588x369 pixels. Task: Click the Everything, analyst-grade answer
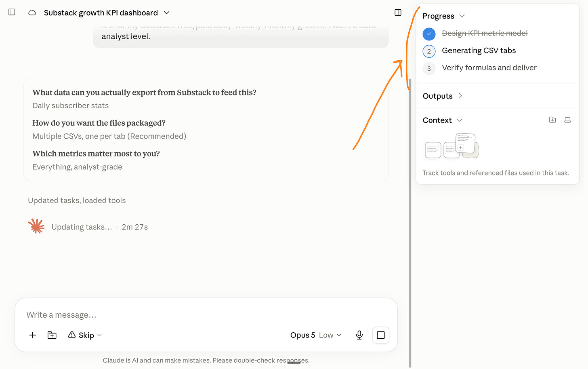(x=77, y=167)
